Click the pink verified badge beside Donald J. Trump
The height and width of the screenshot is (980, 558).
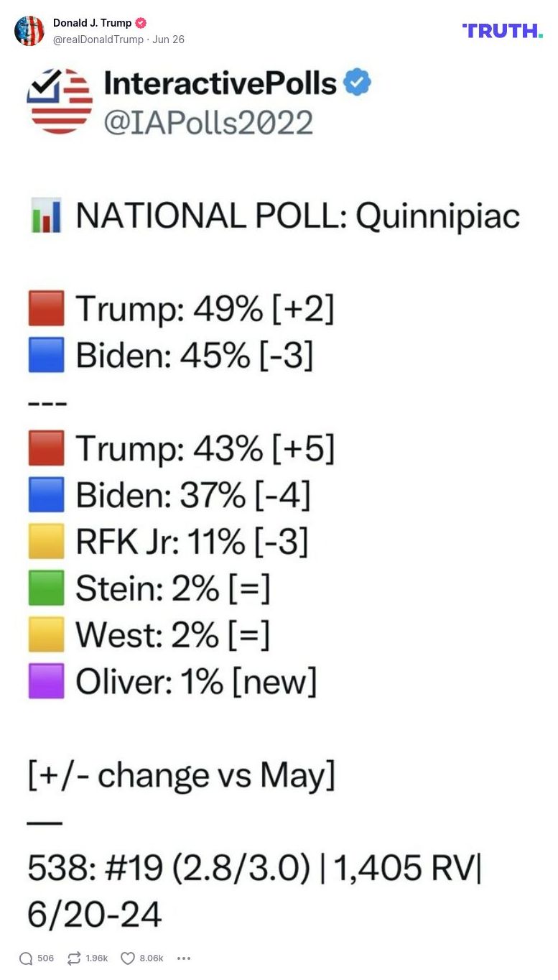(141, 22)
